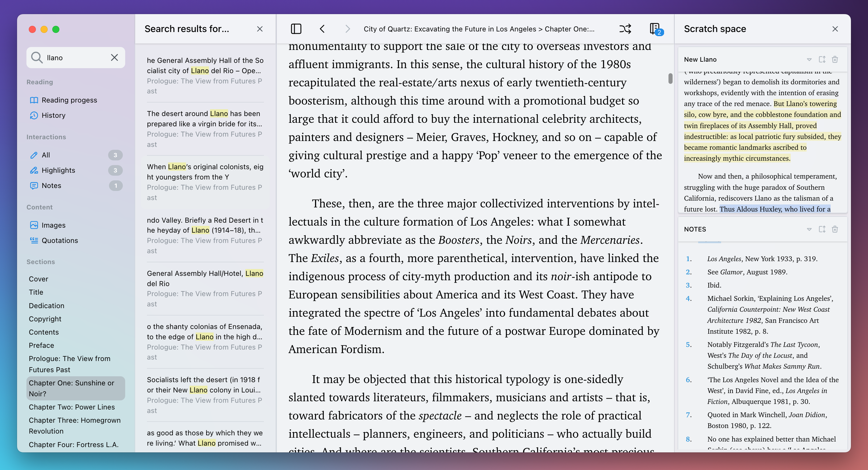Go forward with the right chevron

[x=348, y=29]
